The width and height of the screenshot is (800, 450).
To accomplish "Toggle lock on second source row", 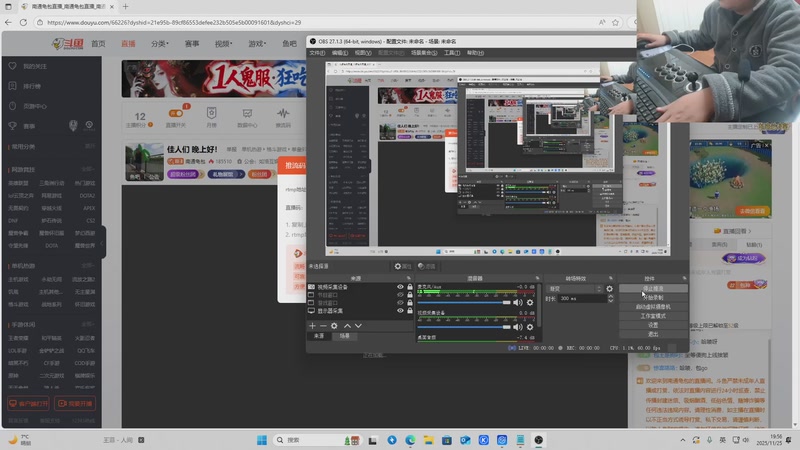I will coord(410,295).
